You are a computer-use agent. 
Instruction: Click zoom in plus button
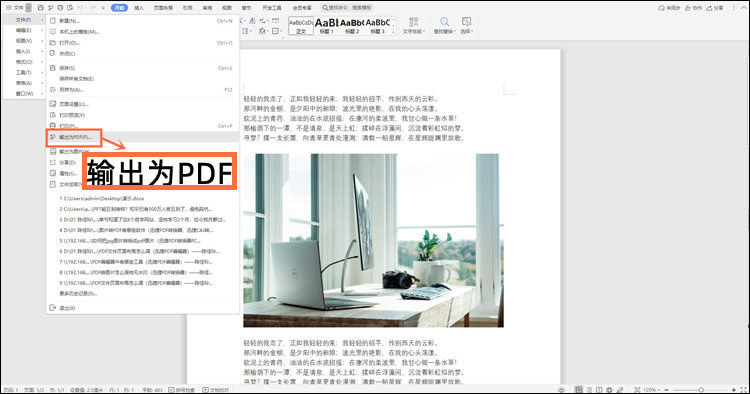point(734,390)
